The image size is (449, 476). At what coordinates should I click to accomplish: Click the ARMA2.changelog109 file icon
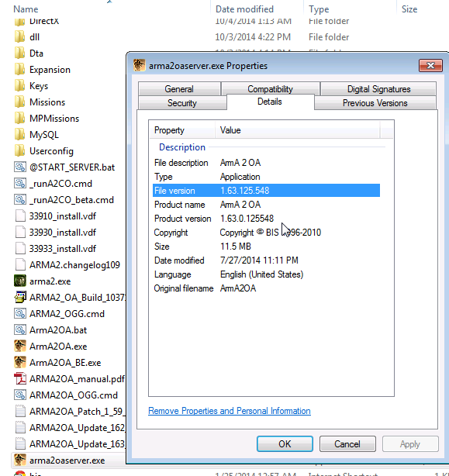(20, 265)
